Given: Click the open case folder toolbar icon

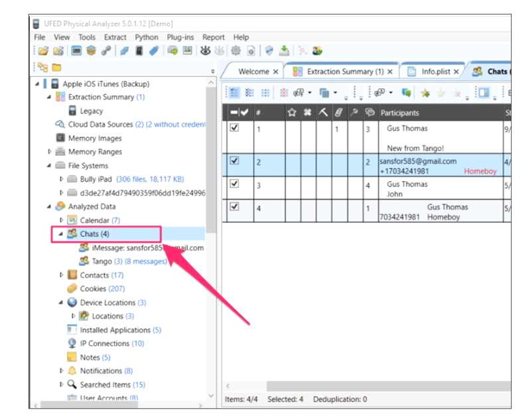Looking at the screenshot, I should (42, 50).
